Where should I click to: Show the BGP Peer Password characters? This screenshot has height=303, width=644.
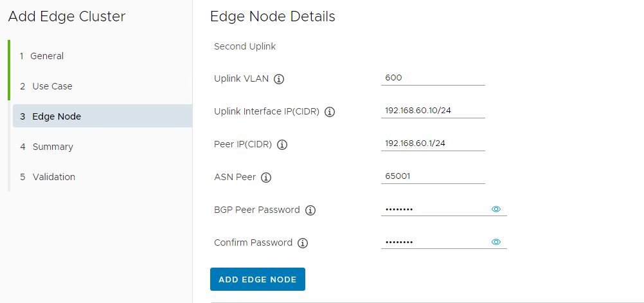point(496,209)
